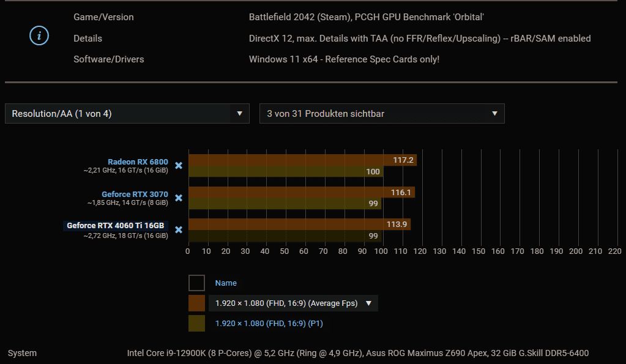The image size is (626, 364).
Task: Click the System label at the bottom
Action: 23,353
